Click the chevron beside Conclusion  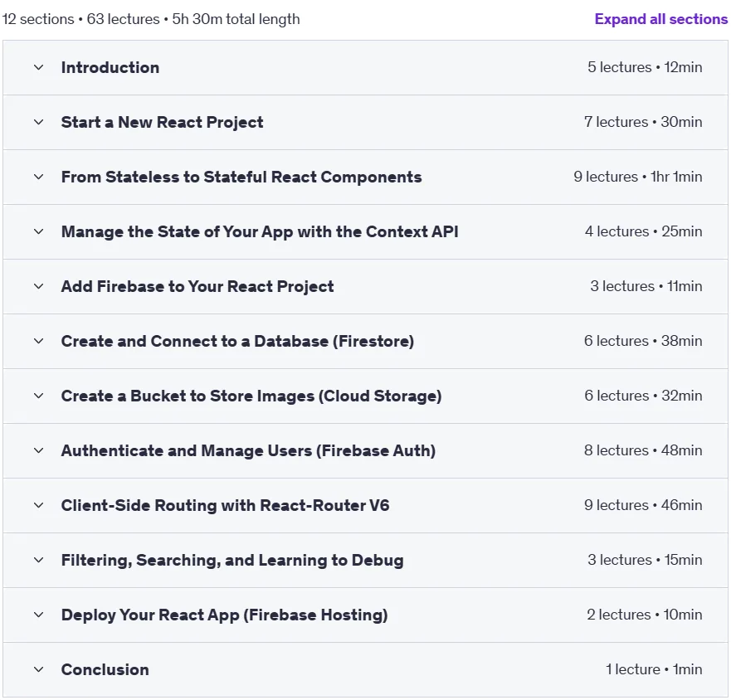pyautogui.click(x=39, y=669)
